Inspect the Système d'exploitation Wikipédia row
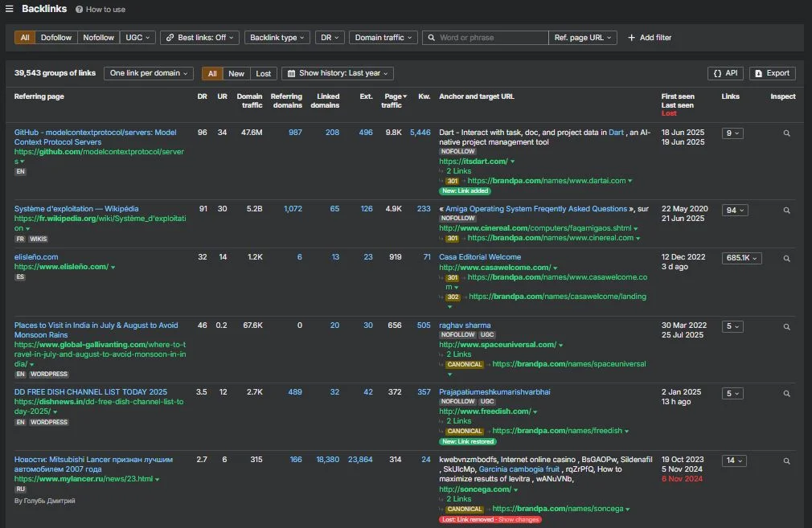This screenshot has height=528, width=812. pyautogui.click(x=786, y=211)
